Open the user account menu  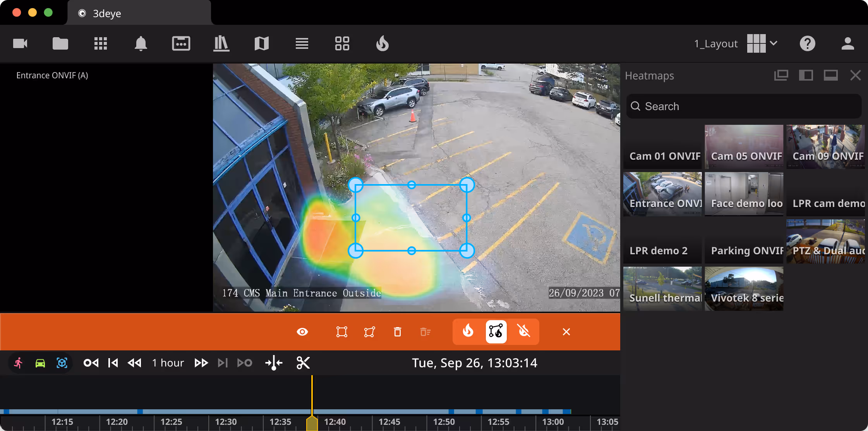(847, 43)
